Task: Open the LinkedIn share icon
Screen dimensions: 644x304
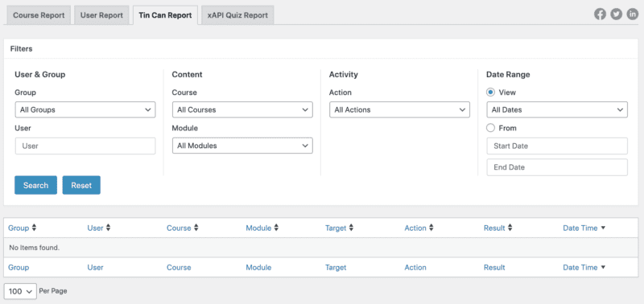Action: (x=633, y=14)
